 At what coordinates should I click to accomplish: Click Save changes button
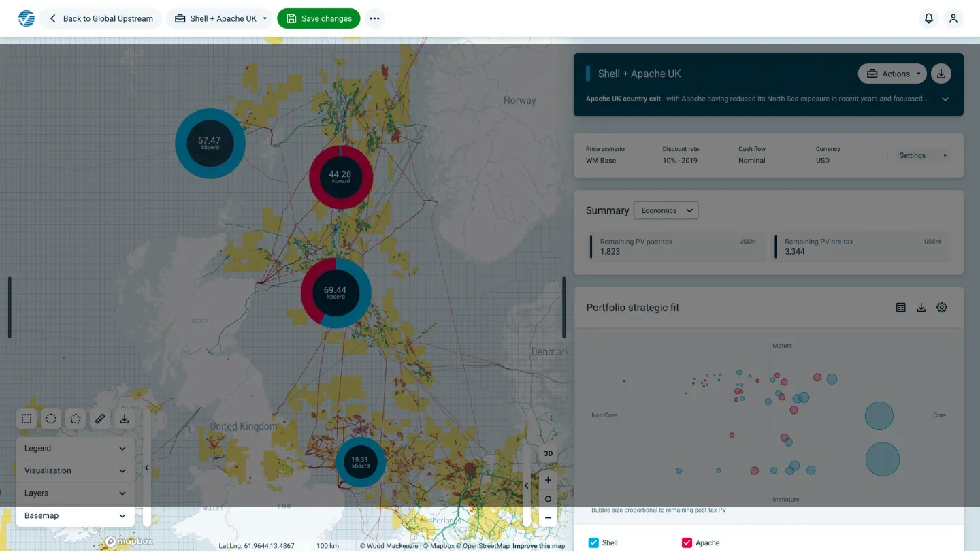click(318, 18)
